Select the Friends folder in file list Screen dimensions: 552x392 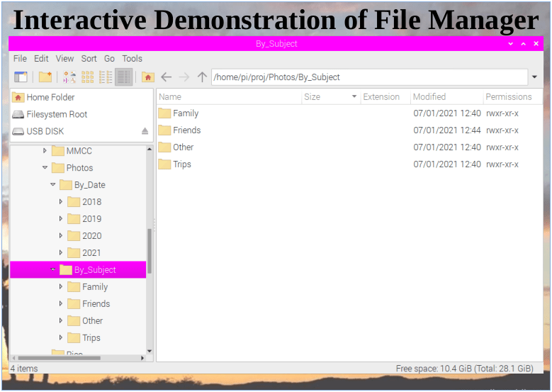[x=186, y=130]
